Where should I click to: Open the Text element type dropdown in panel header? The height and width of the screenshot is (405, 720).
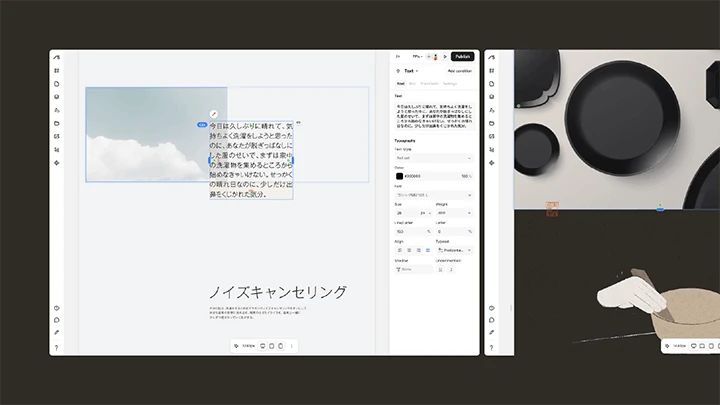411,71
